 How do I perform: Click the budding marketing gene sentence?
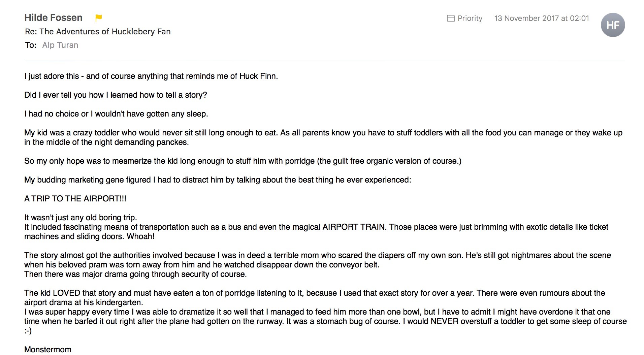pyautogui.click(x=218, y=180)
